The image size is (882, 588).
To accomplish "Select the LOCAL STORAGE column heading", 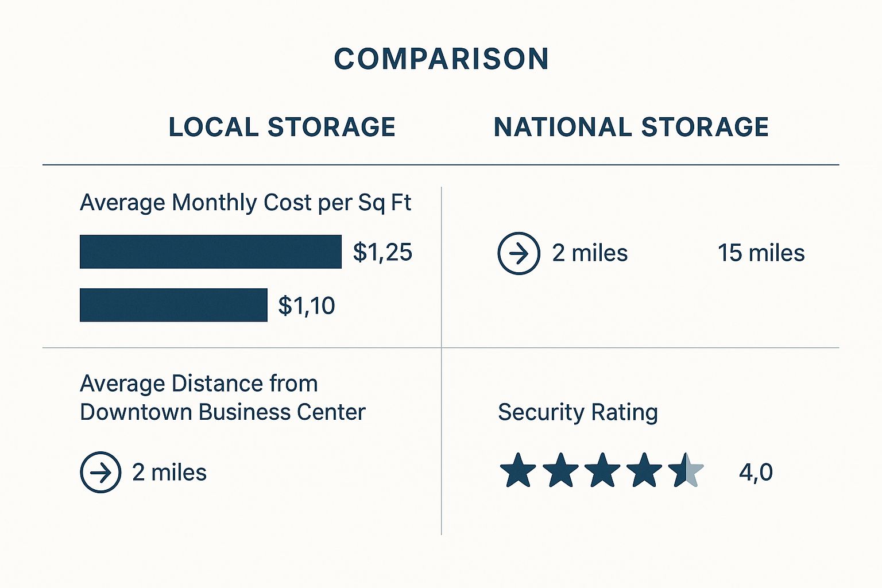I will (x=282, y=127).
